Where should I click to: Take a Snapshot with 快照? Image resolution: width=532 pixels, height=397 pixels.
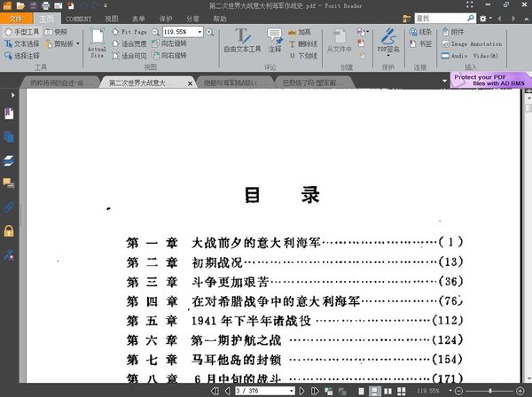coord(57,32)
